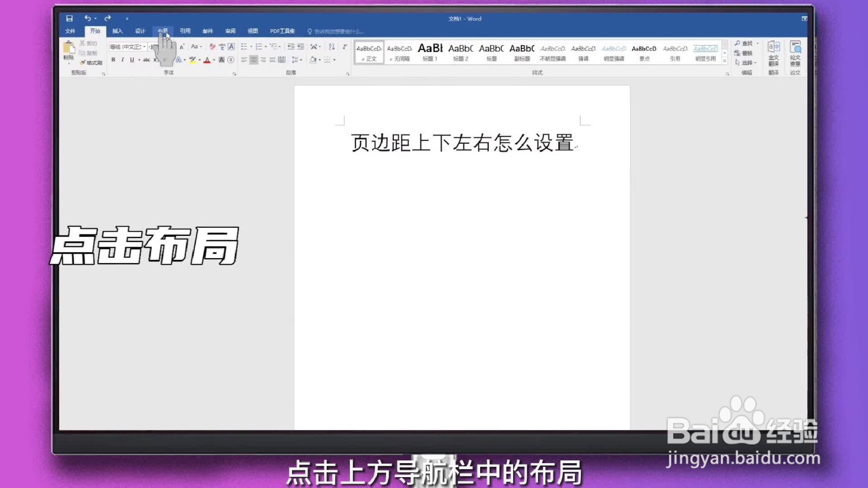Apply the 标题 1 heading style
The image size is (868, 488).
point(430,52)
